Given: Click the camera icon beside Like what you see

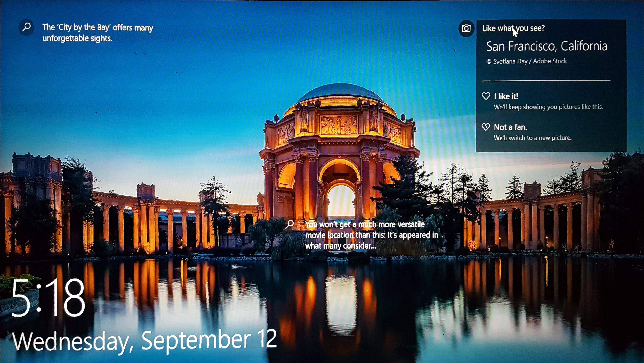Looking at the screenshot, I should (466, 28).
